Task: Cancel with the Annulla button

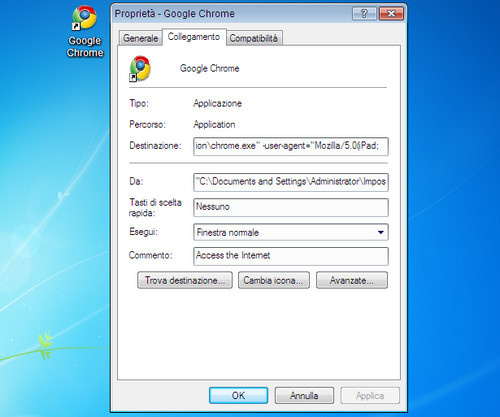Action: point(304,396)
